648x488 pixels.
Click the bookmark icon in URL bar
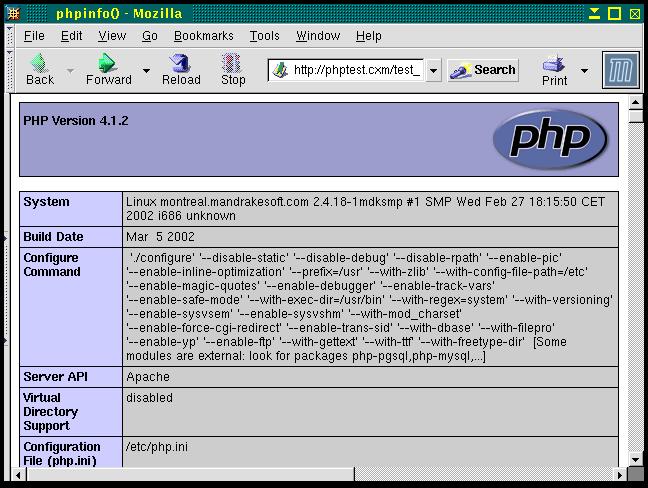click(280, 70)
